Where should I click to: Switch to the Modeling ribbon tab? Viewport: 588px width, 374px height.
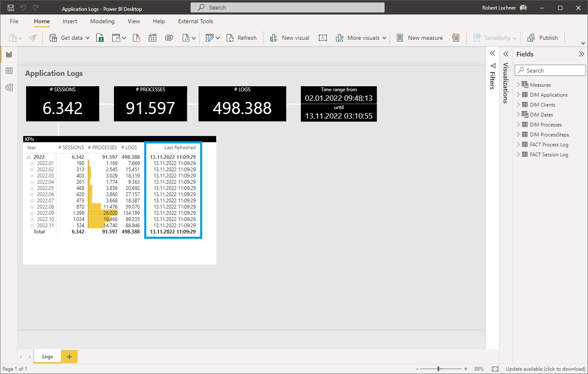coord(102,21)
